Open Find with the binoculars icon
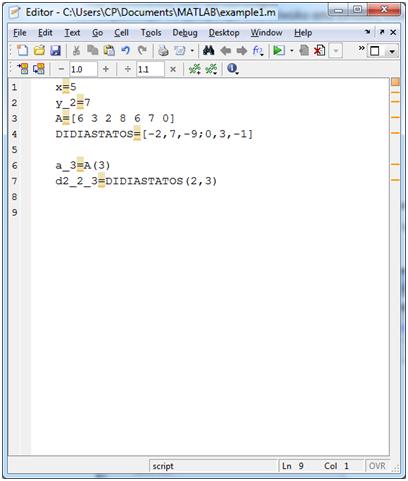 [x=209, y=51]
